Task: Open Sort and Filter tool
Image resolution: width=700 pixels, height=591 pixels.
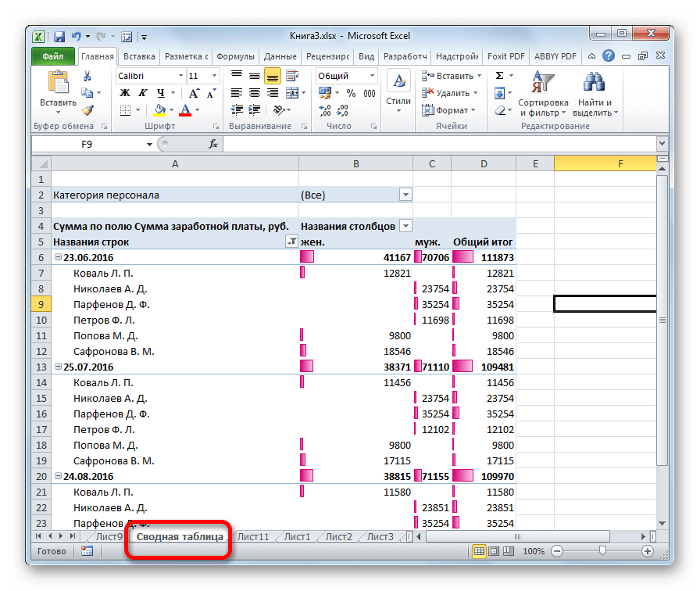Action: 542,94
